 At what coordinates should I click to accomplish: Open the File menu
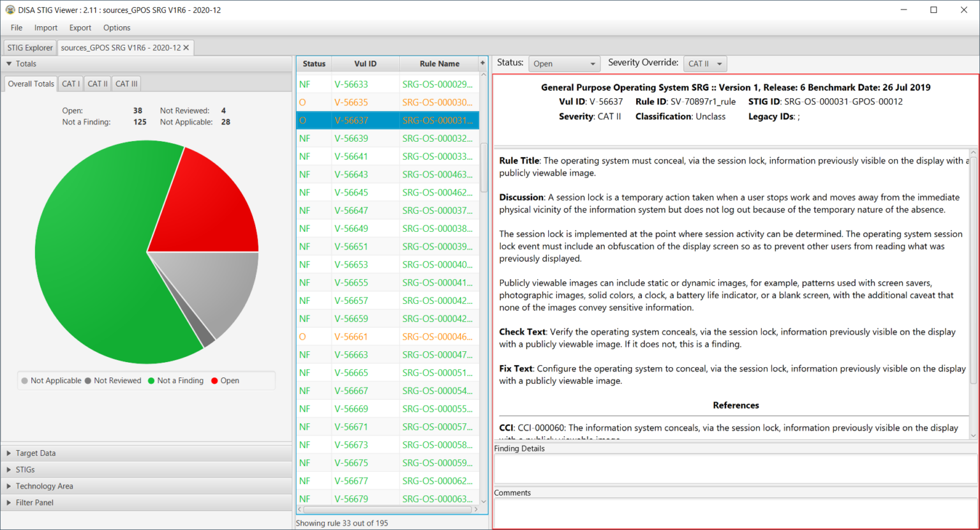(16, 27)
